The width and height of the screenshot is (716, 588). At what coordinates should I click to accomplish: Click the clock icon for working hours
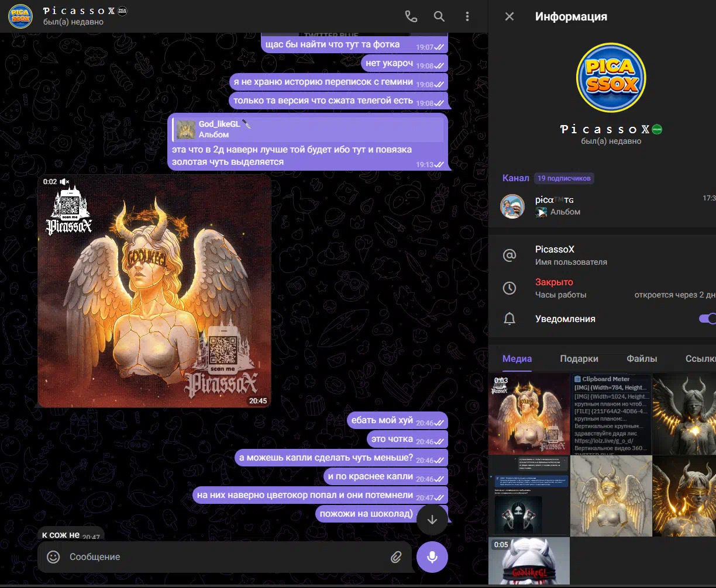[x=510, y=288]
